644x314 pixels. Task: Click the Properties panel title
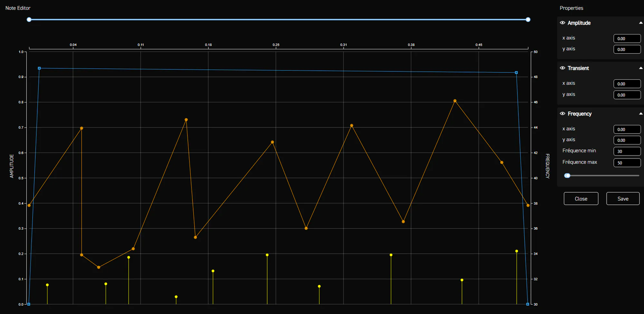click(571, 8)
